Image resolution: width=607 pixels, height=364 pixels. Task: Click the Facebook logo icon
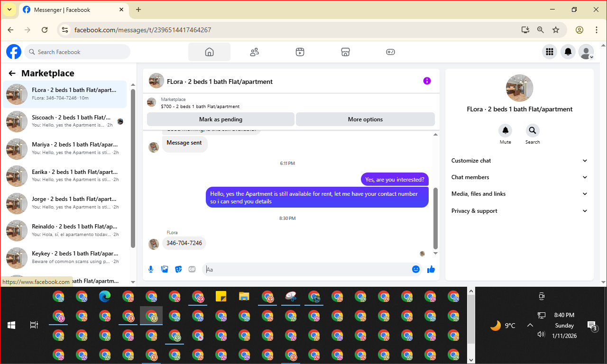[14, 52]
